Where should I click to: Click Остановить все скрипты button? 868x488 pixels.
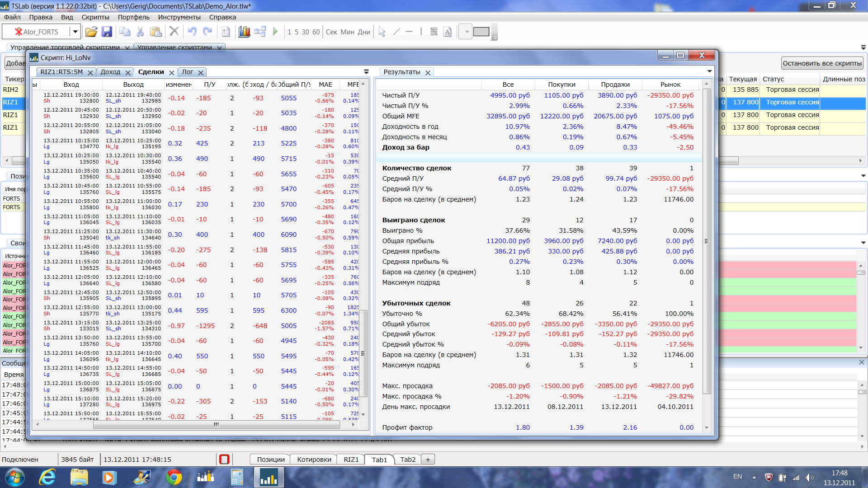tap(822, 63)
